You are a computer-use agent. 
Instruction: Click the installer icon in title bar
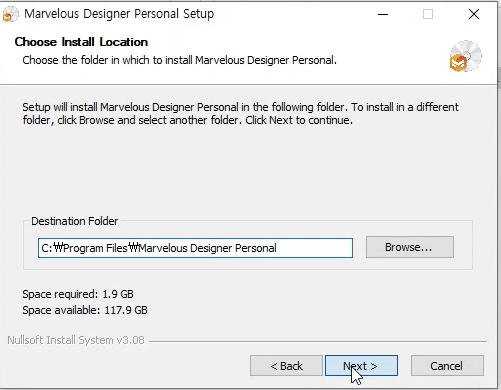(x=10, y=14)
